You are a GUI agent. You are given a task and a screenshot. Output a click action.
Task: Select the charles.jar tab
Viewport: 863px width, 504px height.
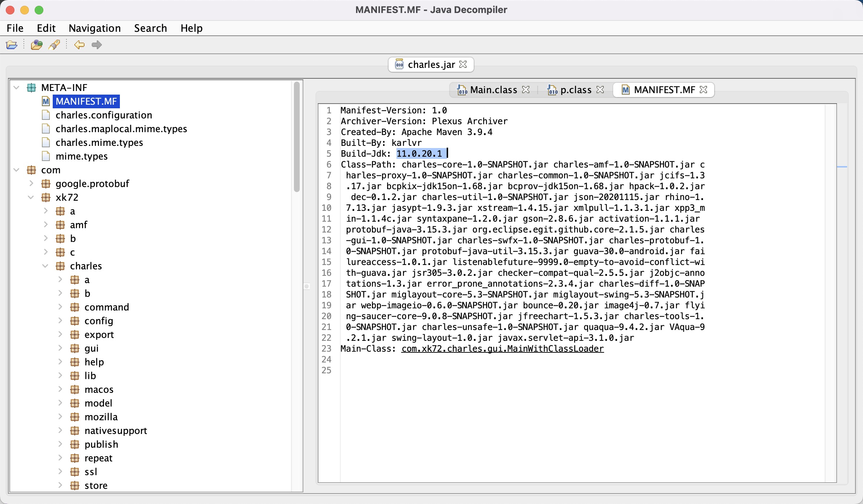pyautogui.click(x=431, y=65)
